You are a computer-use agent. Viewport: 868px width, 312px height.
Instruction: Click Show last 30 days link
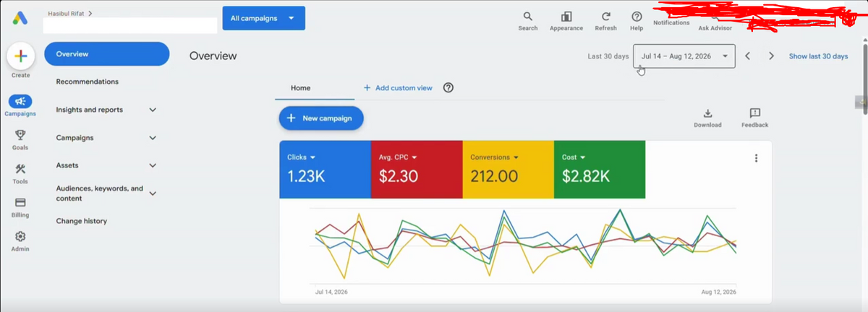(x=818, y=56)
